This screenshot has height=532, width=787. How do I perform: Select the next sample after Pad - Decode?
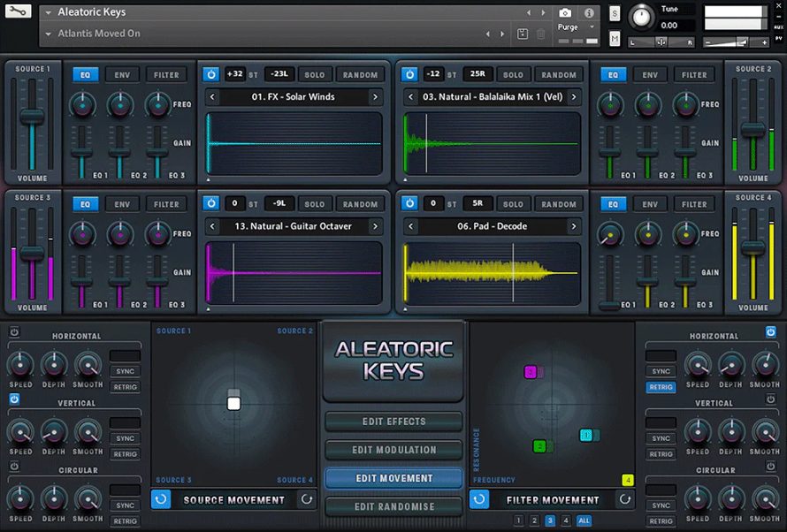coord(574,226)
